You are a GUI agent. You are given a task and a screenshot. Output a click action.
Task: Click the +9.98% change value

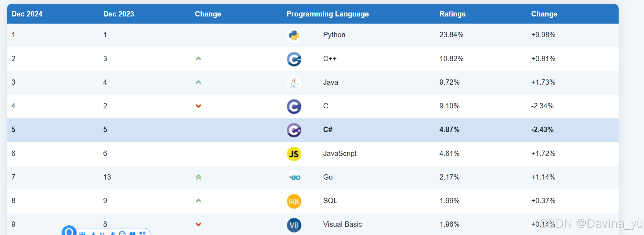[x=543, y=35]
